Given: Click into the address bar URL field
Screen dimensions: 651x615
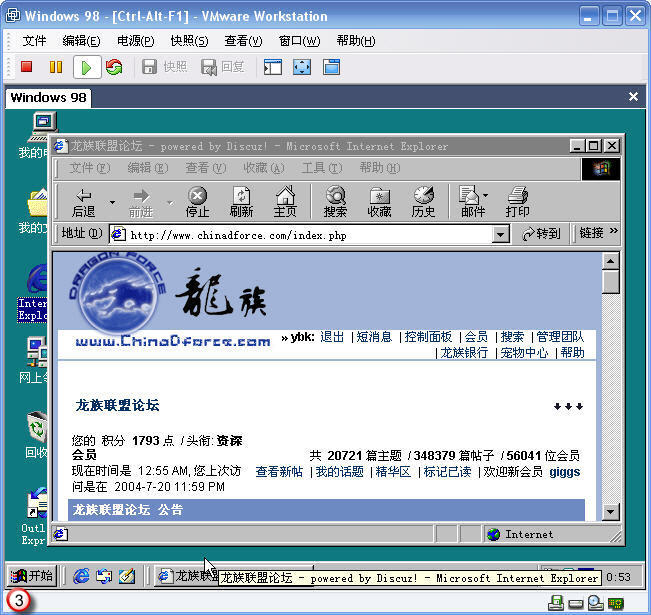Looking at the screenshot, I should coord(301,235).
